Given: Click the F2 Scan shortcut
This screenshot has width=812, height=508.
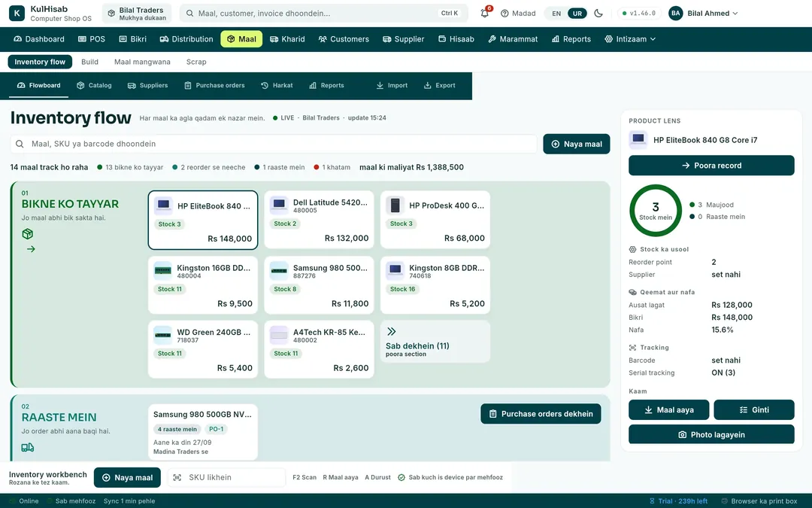Looking at the screenshot, I should (304, 477).
